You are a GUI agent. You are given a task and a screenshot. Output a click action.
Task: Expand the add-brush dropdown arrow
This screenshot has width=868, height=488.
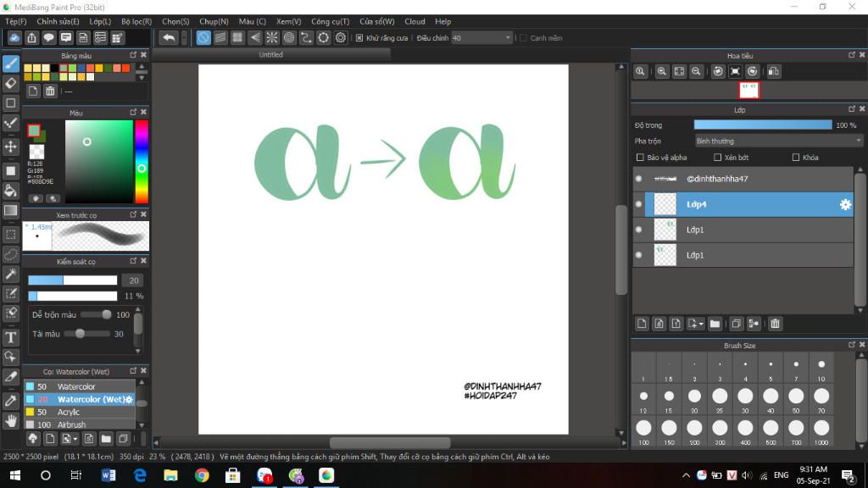pos(75,440)
